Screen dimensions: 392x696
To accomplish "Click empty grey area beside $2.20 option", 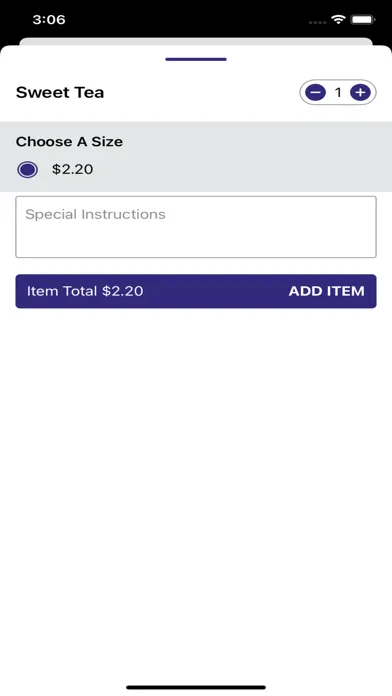I will click(242, 170).
